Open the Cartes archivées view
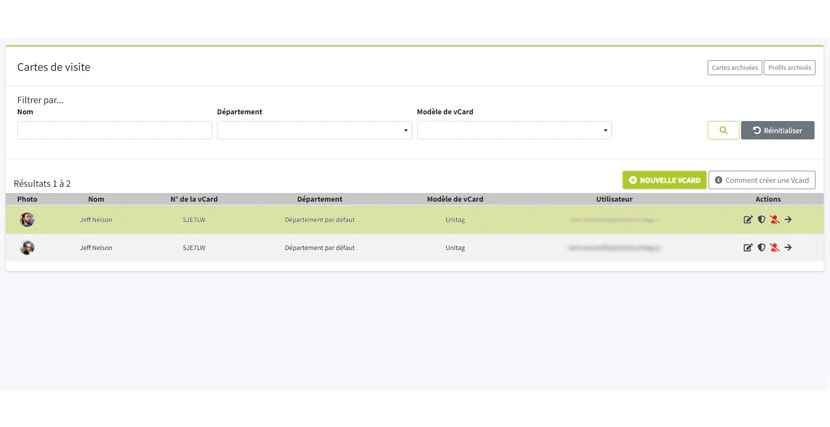The image size is (830, 427). [735, 68]
